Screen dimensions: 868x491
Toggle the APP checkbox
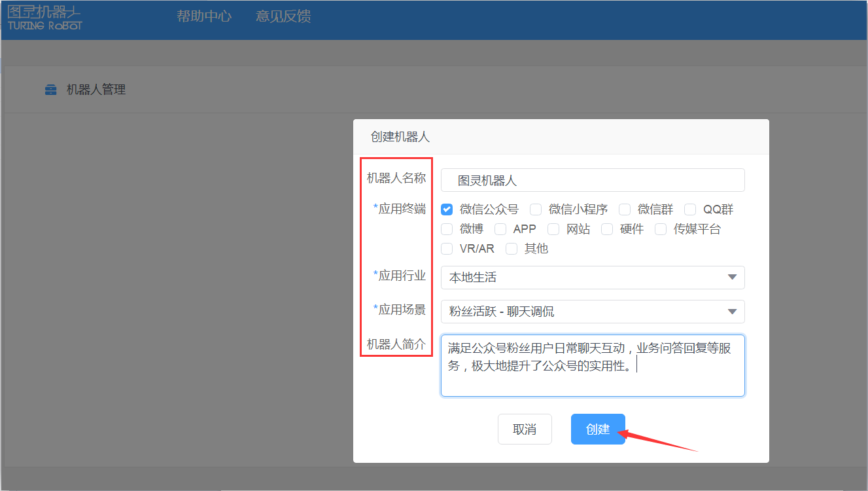(500, 229)
